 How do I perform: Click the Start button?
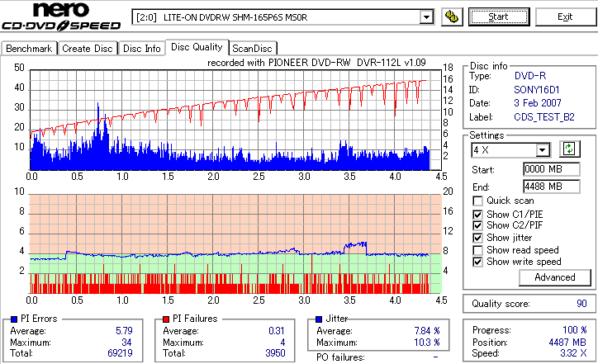499,17
